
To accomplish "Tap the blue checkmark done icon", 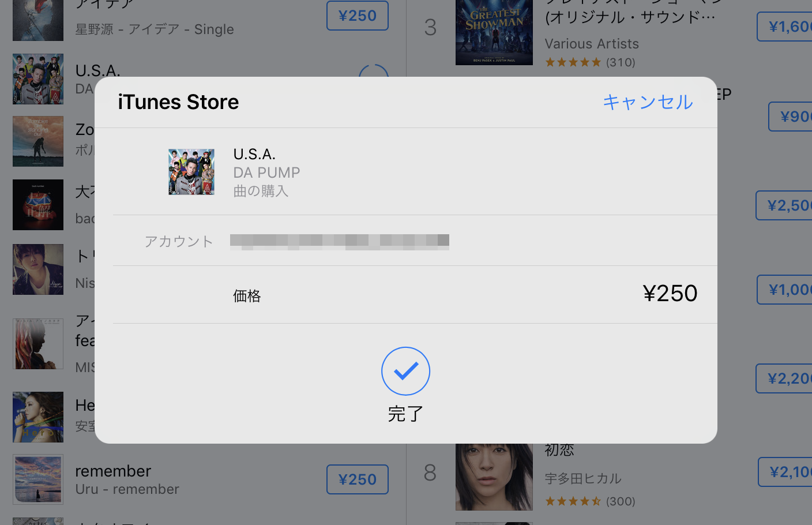I will (x=405, y=371).
